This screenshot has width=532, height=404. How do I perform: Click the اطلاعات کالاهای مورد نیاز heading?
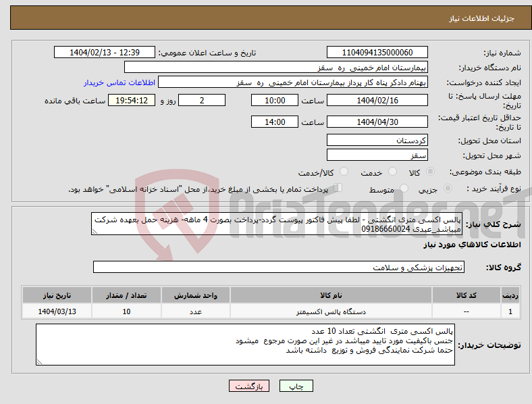(x=472, y=245)
